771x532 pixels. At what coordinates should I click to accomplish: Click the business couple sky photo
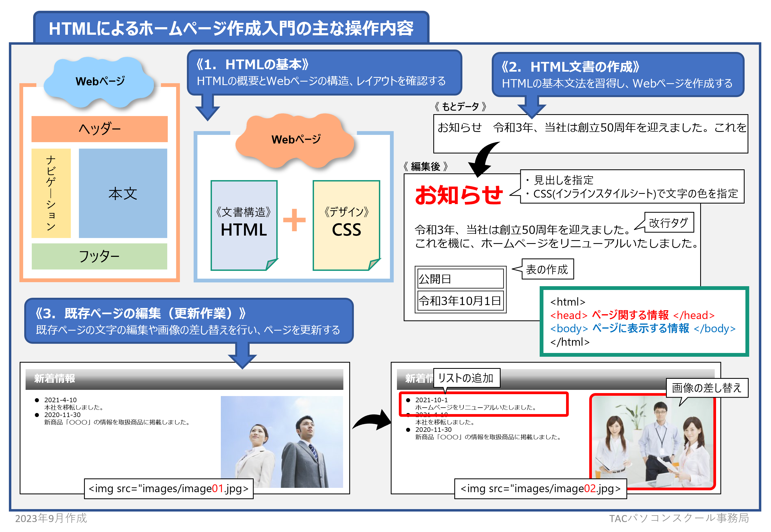[282, 440]
